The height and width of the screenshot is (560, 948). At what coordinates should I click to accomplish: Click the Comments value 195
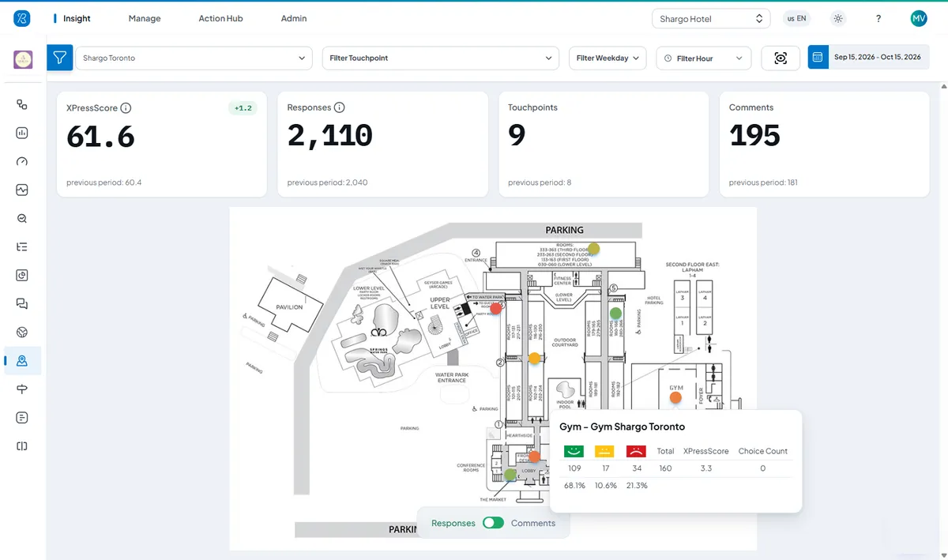tap(754, 137)
